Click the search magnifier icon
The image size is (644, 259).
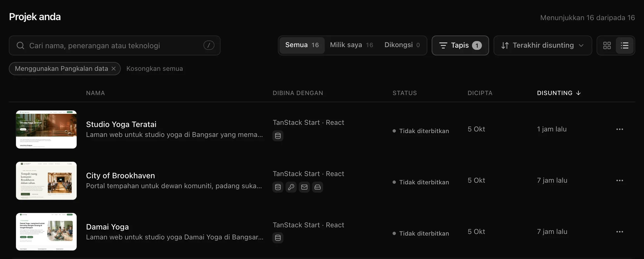(x=20, y=45)
